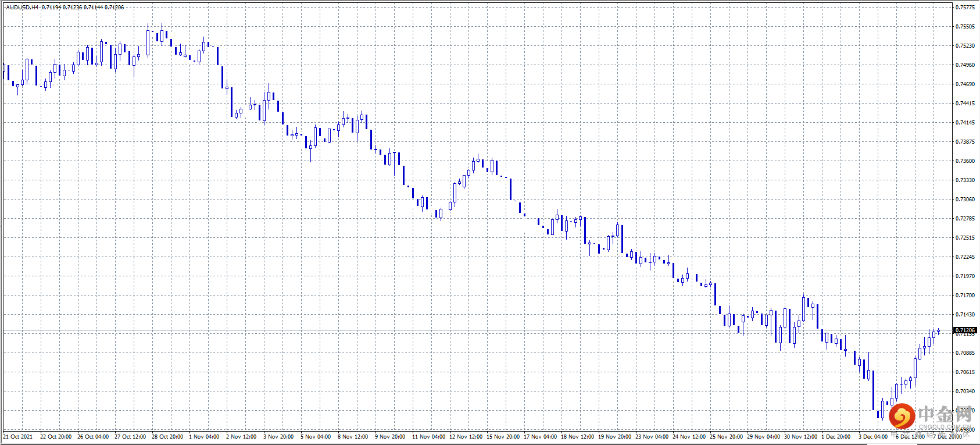980x445 pixels.
Task: Click the 12 Nov 12:00 time label
Action: pyautogui.click(x=466, y=437)
